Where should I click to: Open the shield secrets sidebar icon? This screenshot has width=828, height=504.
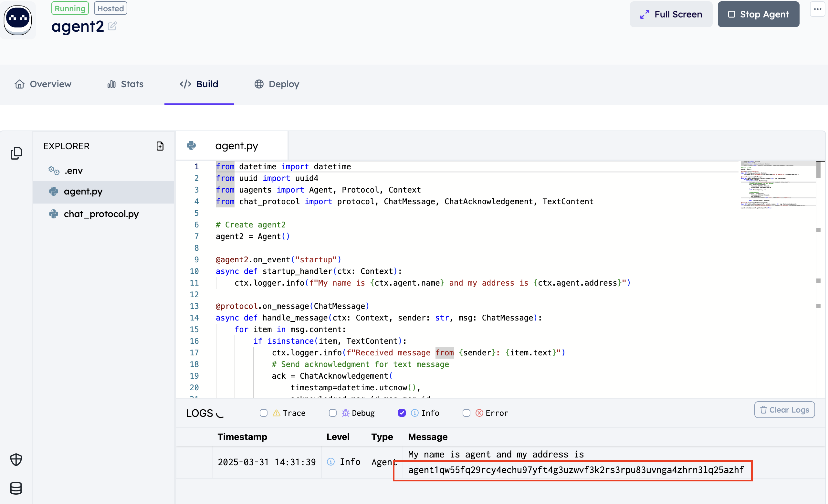pos(16,460)
